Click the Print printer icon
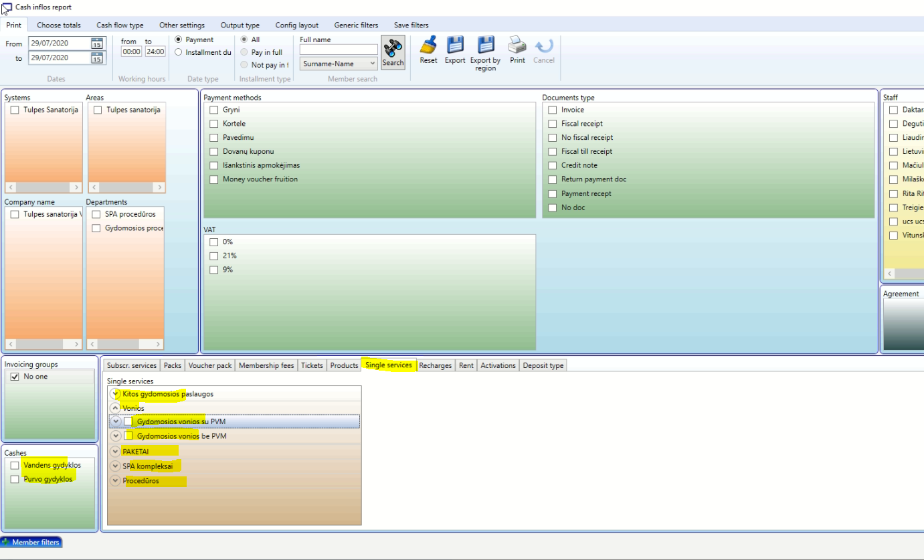Viewport: 924px width, 560px height. [x=517, y=45]
